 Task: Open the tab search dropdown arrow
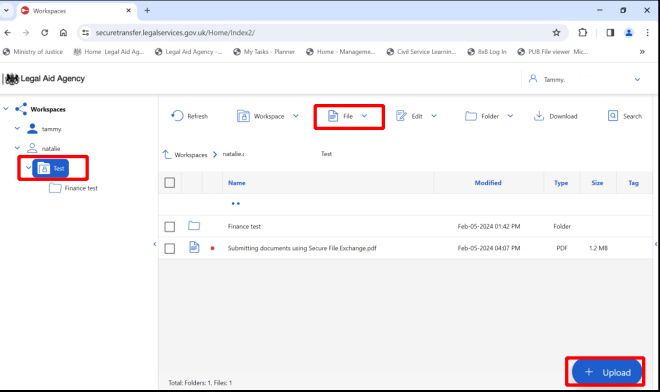6,11
